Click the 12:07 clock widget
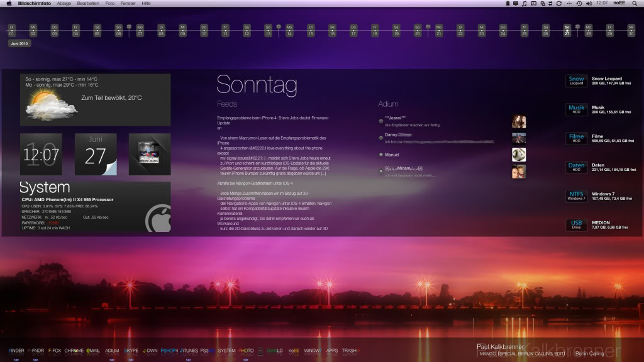The image size is (644, 362). [41, 155]
